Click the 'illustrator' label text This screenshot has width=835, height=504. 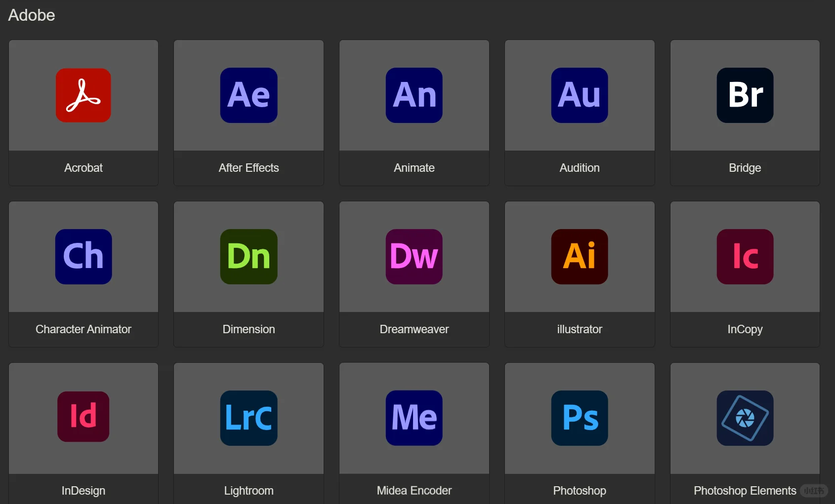point(580,329)
